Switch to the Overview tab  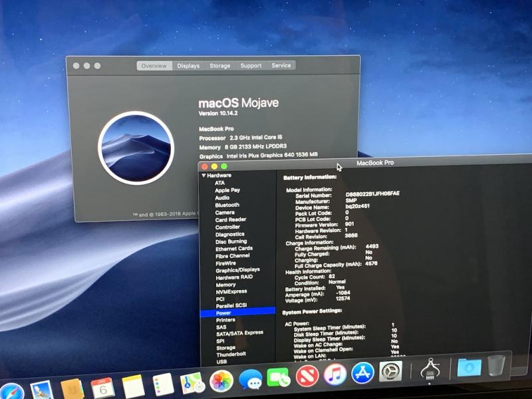coord(154,66)
